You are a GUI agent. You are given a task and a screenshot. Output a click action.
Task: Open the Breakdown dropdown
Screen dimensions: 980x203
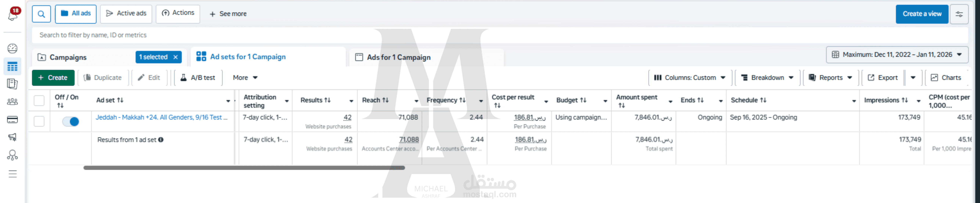pos(767,78)
